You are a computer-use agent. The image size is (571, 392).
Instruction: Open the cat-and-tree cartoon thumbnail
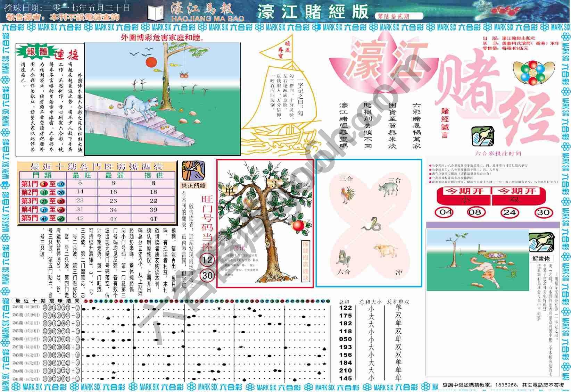[x=162, y=99]
